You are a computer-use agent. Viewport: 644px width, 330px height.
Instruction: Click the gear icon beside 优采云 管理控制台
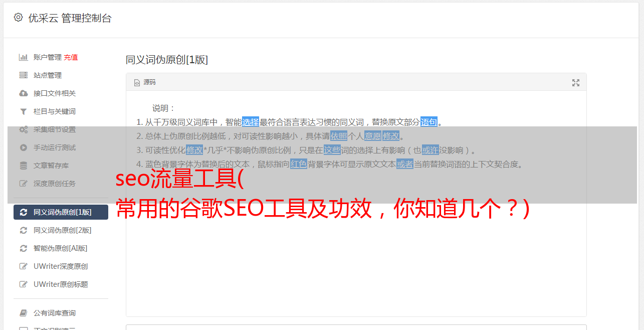(x=19, y=18)
